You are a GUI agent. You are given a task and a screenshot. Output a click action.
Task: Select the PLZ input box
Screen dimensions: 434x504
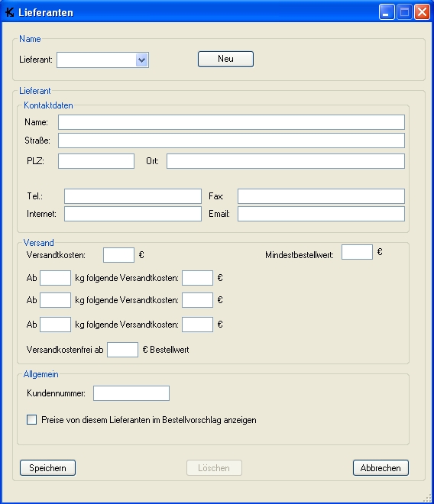coord(96,161)
